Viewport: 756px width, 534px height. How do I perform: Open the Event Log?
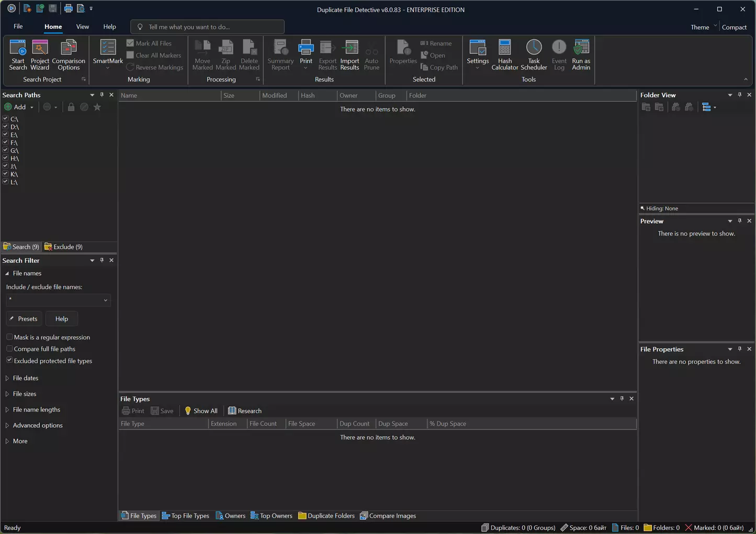[559, 55]
